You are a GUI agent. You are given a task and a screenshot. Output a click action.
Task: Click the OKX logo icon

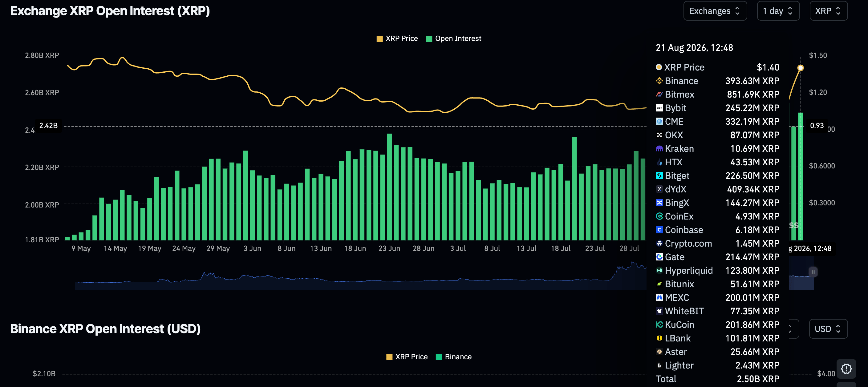pyautogui.click(x=659, y=135)
